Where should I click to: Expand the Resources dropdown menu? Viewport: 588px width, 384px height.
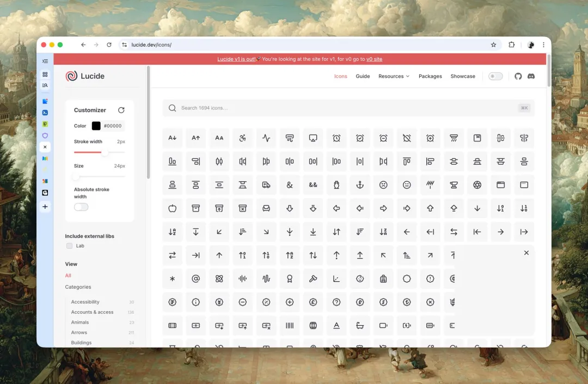[394, 76]
